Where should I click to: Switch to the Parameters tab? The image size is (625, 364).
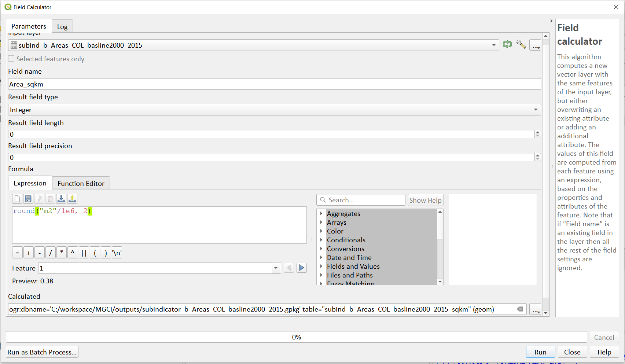click(29, 26)
